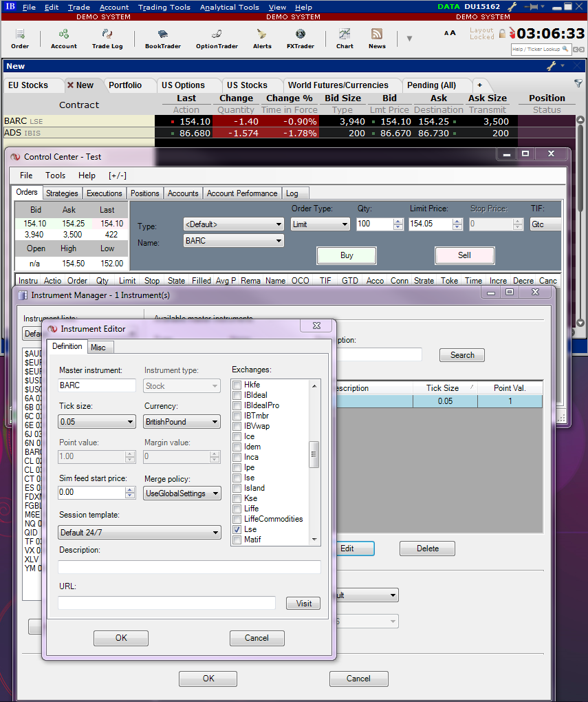Click the wrench icon in the New panel header
588x702 pixels.
point(552,66)
